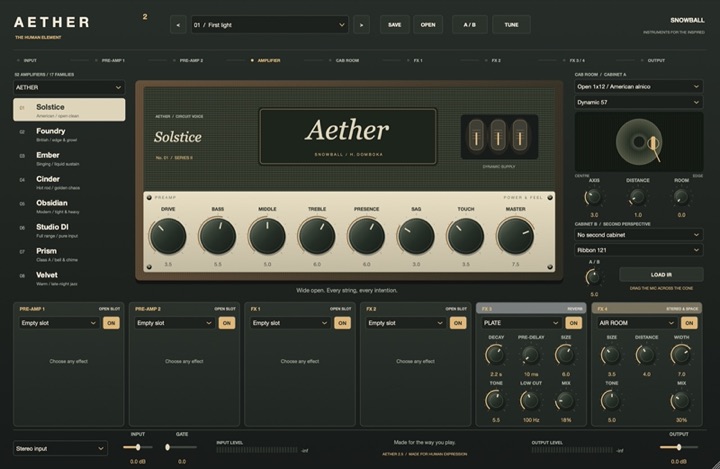Disable the FX 4 Air Room ON button
720x469 pixels.
point(689,323)
